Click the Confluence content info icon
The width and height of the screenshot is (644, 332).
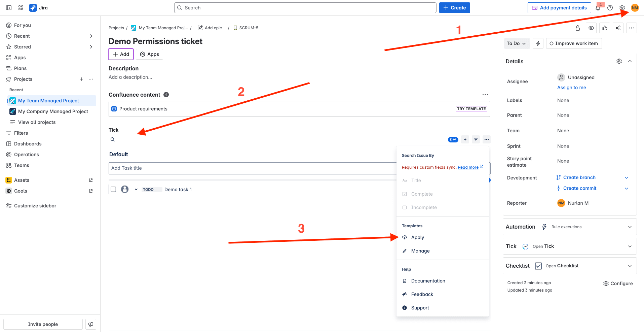pos(166,95)
